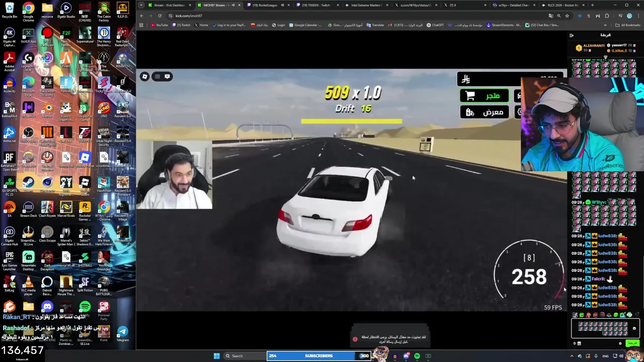Open Elgato 4K Capture desktop icon

coord(10,37)
